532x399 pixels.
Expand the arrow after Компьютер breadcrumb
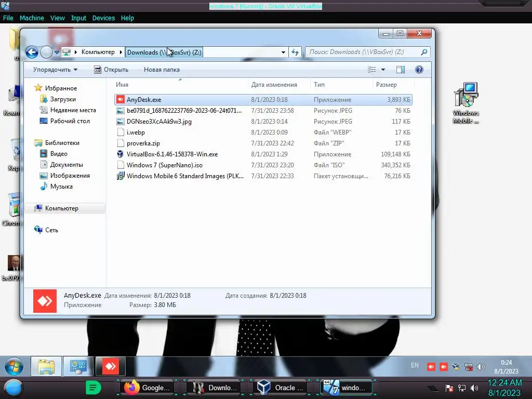click(121, 52)
